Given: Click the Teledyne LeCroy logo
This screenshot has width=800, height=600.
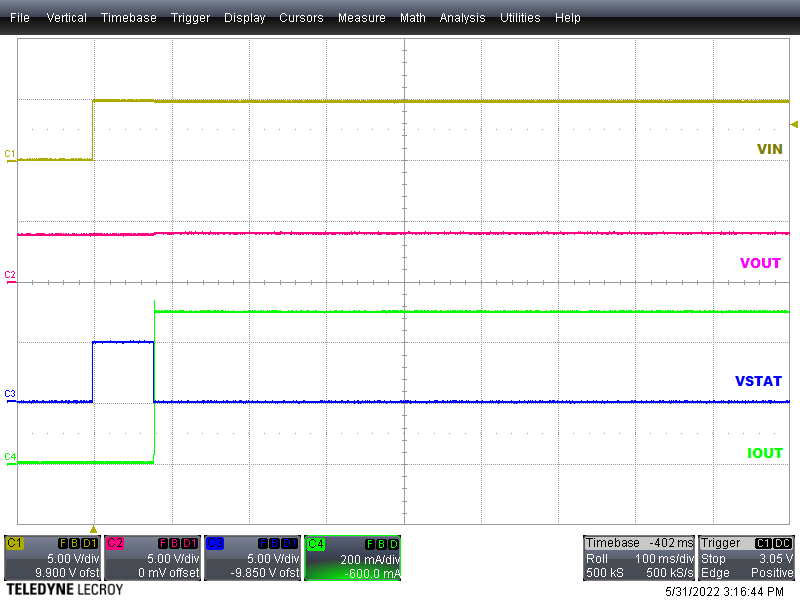Looking at the screenshot, I should (x=62, y=590).
